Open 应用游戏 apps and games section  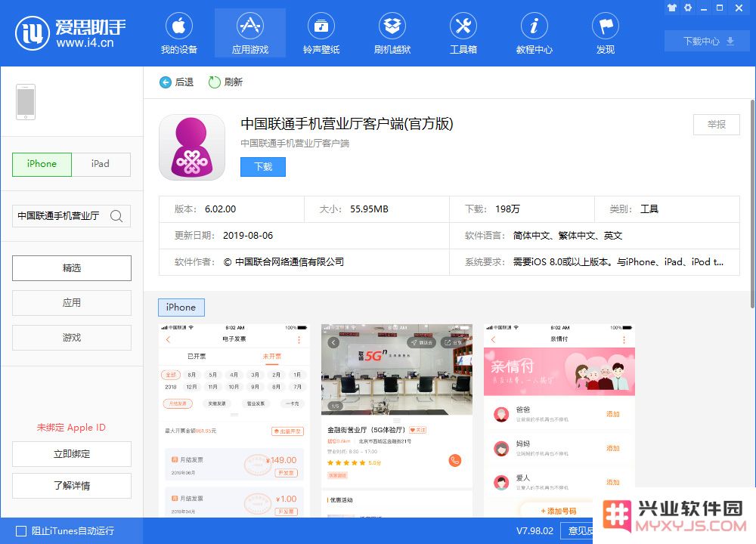pos(249,33)
